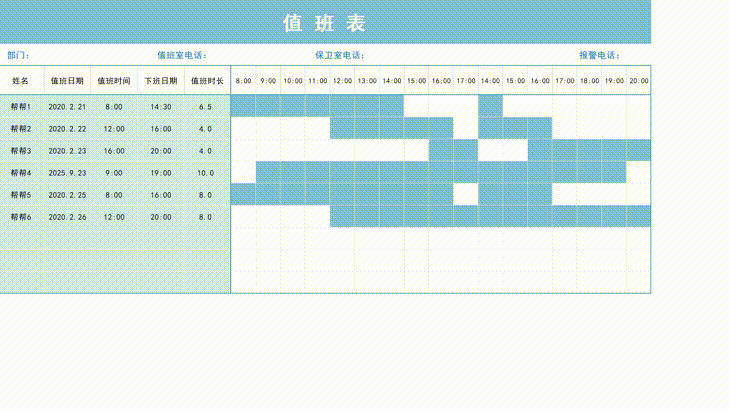Select the date cell 2025.9.23
The height and width of the screenshot is (410, 730).
pyautogui.click(x=67, y=172)
